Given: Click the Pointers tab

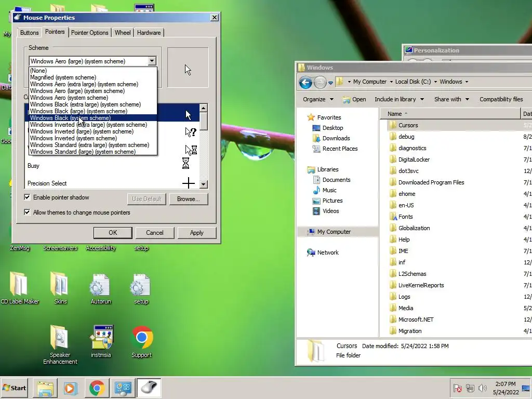Looking at the screenshot, I should click(x=55, y=32).
